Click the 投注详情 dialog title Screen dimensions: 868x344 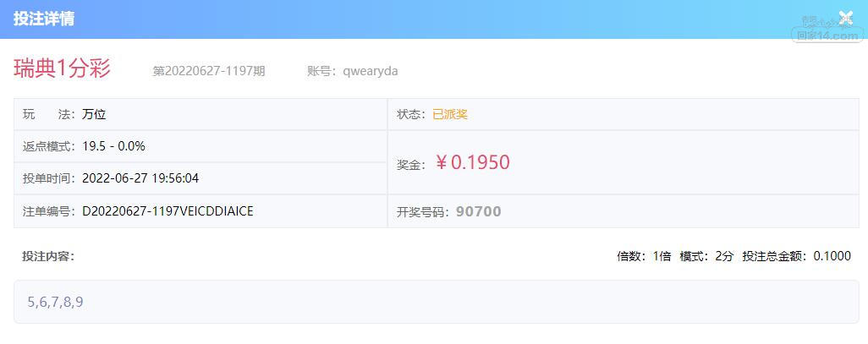click(x=44, y=19)
